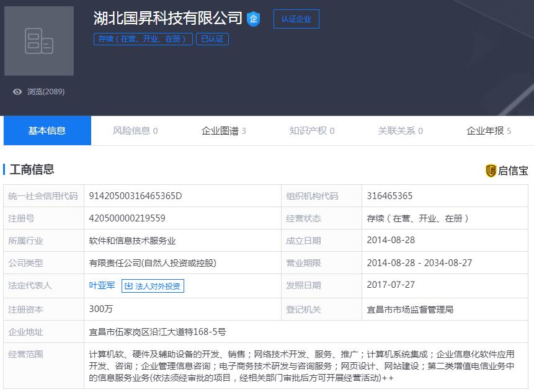This screenshot has width=534, height=392.
Task: Open the 企业图谱 tab
Action: coord(223,131)
